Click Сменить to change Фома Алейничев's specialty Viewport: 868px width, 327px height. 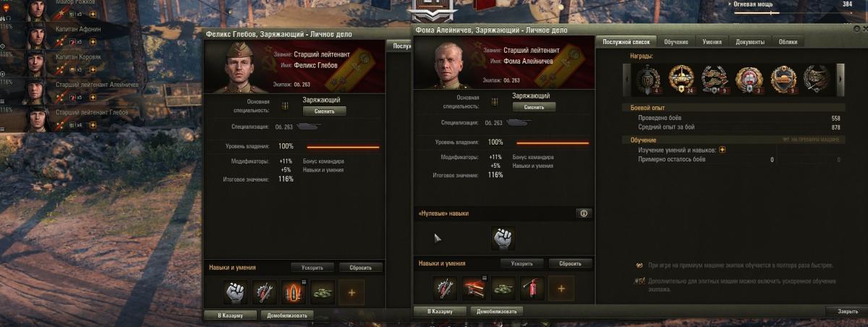[534, 106]
